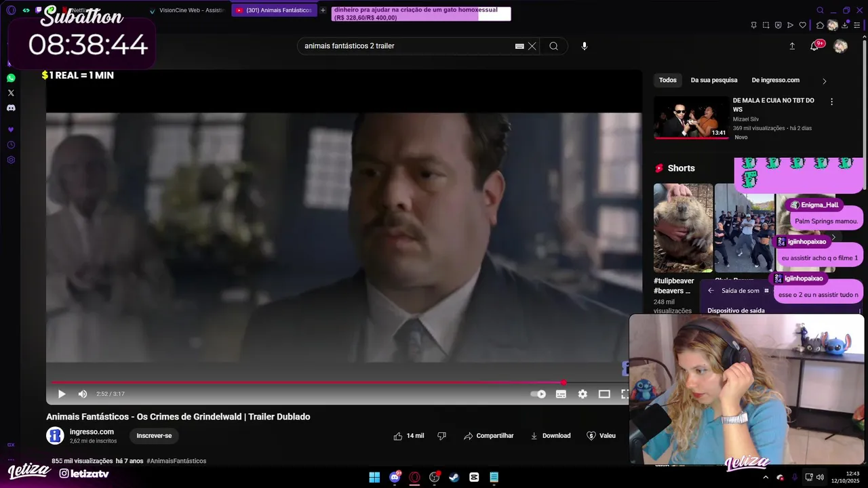This screenshot has width=868, height=488.
Task: Like the video with 14 mil
Action: point(409,436)
